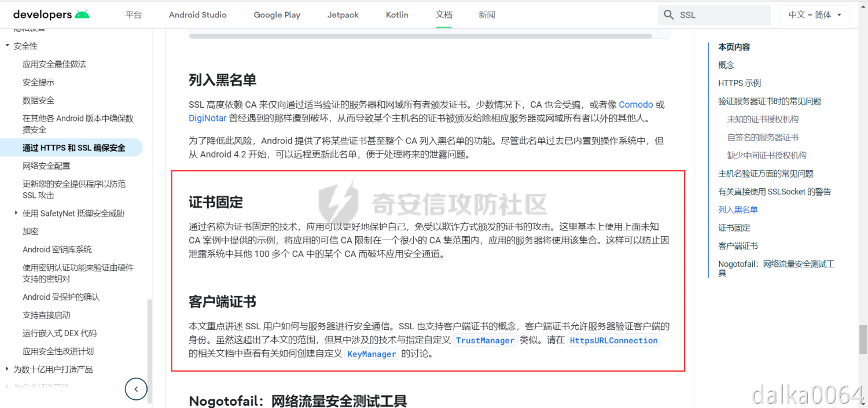
Task: Follow the HttpsURLConnection code link
Action: click(613, 340)
